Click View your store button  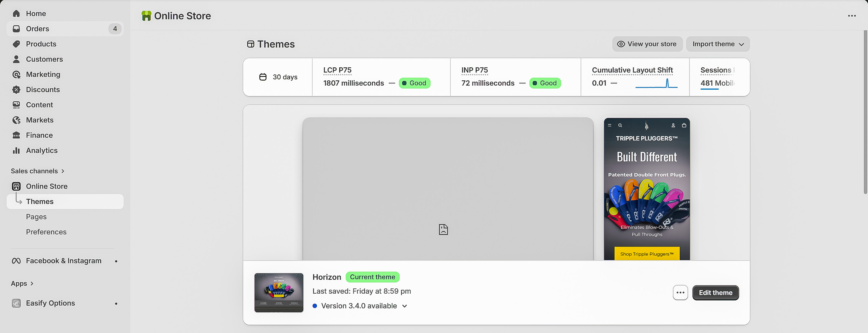pos(647,44)
